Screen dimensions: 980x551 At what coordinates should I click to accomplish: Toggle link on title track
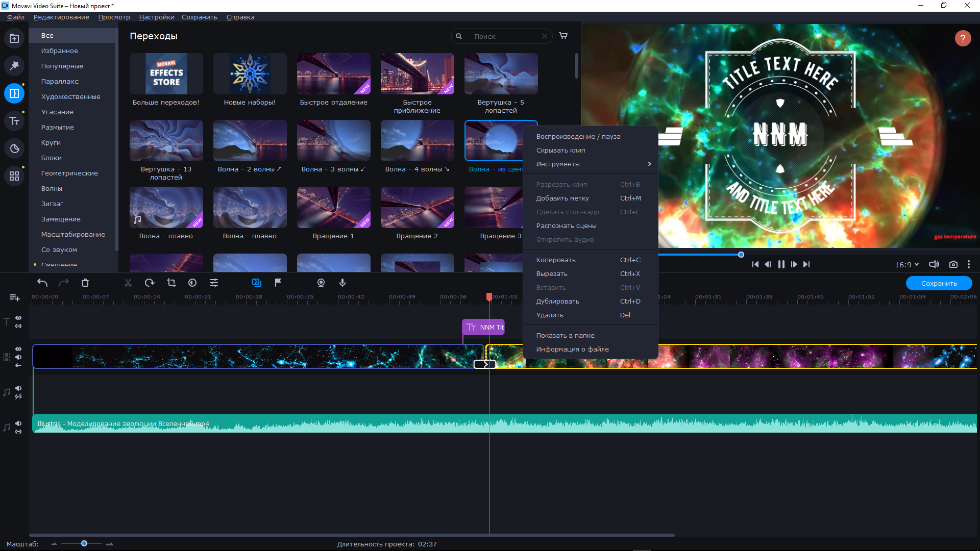click(x=18, y=326)
